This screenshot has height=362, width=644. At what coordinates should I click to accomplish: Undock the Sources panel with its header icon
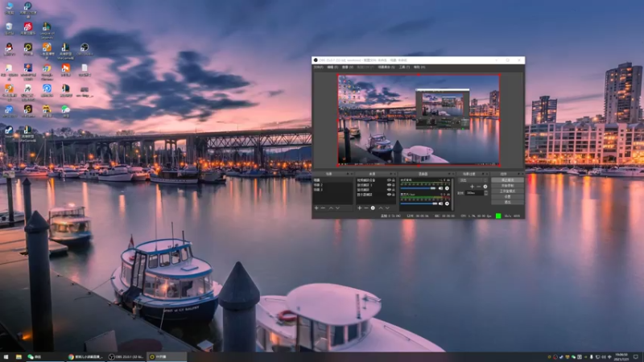coord(391,174)
